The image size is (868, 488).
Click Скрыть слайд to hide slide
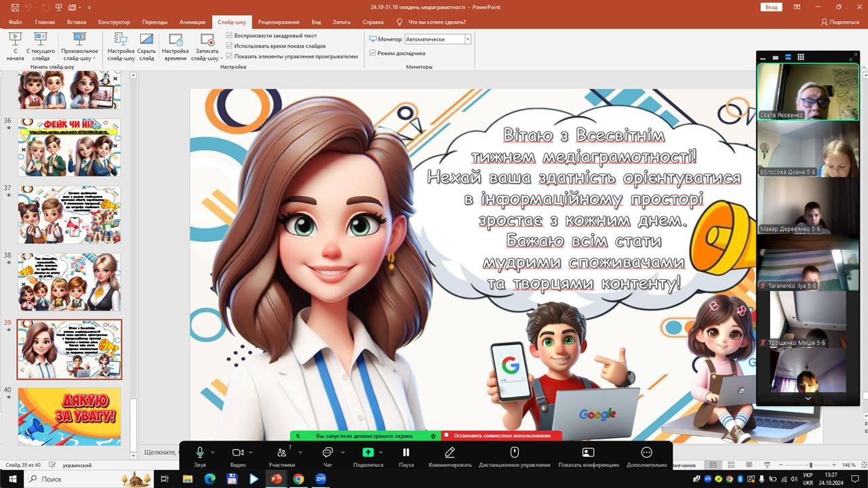click(x=146, y=46)
